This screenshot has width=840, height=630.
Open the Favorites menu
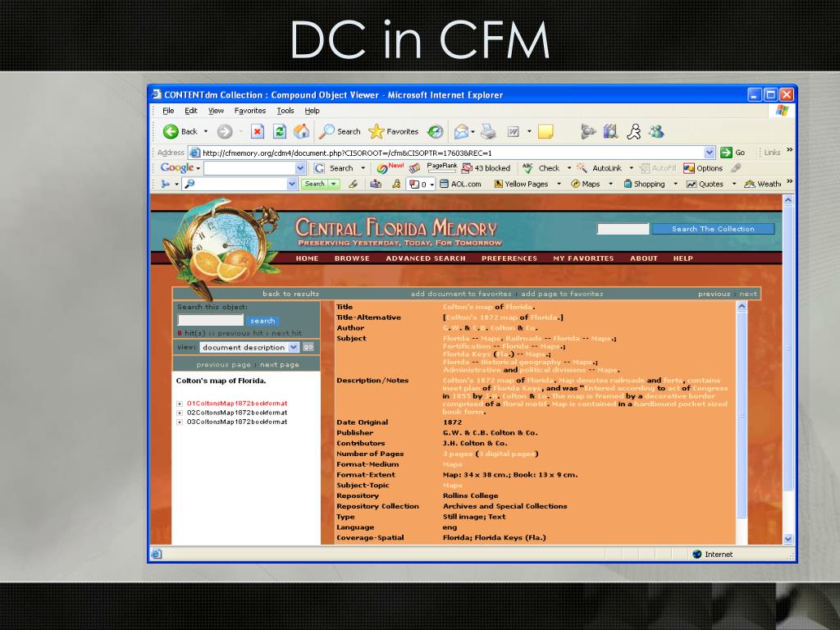tap(249, 111)
